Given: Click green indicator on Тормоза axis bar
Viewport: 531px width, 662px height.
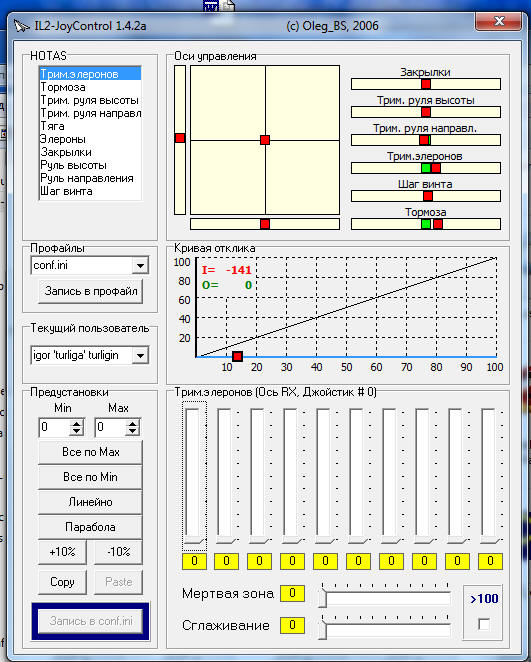Looking at the screenshot, I should pyautogui.click(x=426, y=224).
